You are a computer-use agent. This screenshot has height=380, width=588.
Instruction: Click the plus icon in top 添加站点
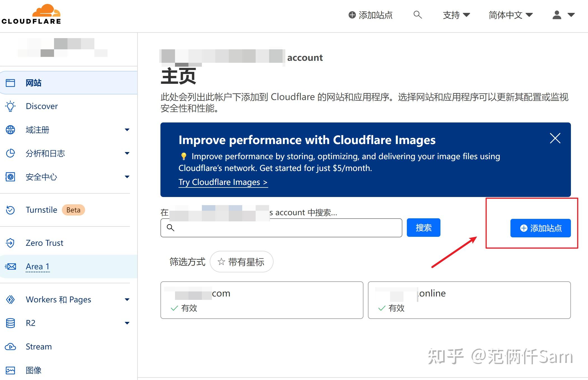pyautogui.click(x=352, y=15)
